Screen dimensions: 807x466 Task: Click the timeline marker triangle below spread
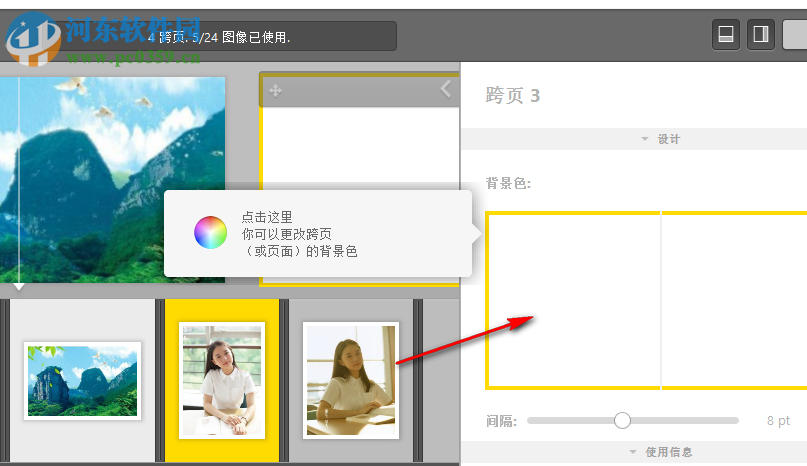click(19, 286)
